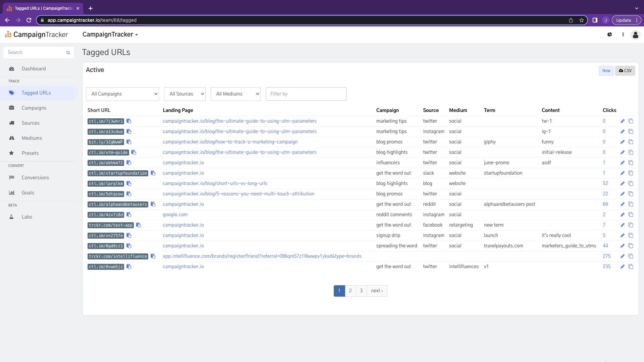Click the vertical dots menu in header

pyautogui.click(x=623, y=35)
